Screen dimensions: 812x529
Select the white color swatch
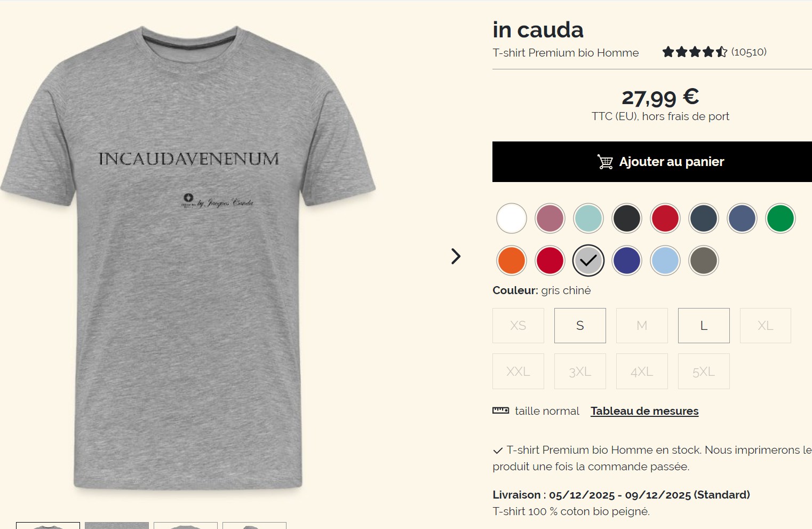tap(512, 218)
